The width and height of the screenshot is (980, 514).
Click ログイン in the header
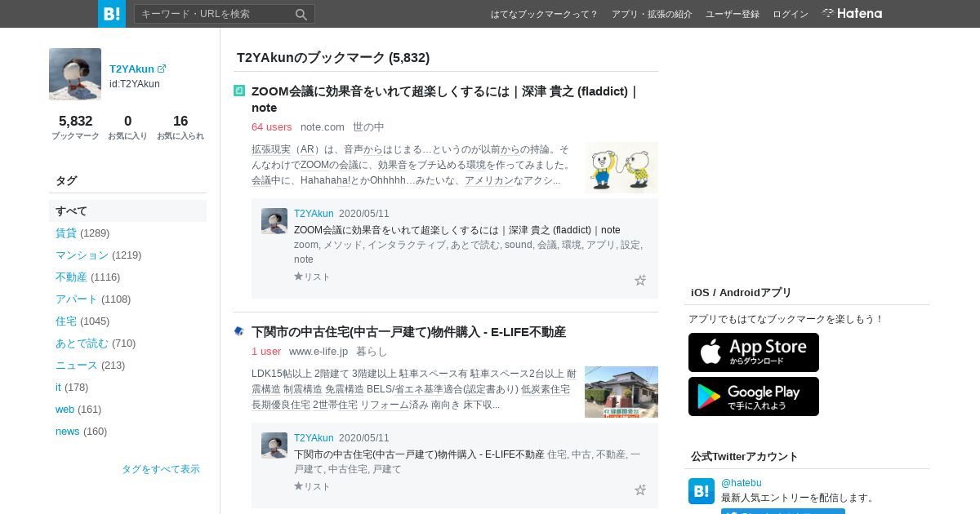(x=791, y=14)
